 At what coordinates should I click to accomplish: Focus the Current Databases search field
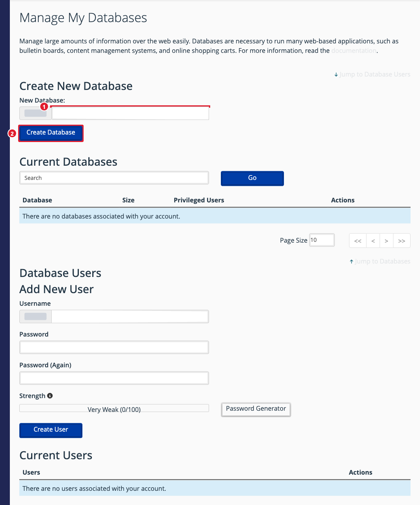click(114, 178)
